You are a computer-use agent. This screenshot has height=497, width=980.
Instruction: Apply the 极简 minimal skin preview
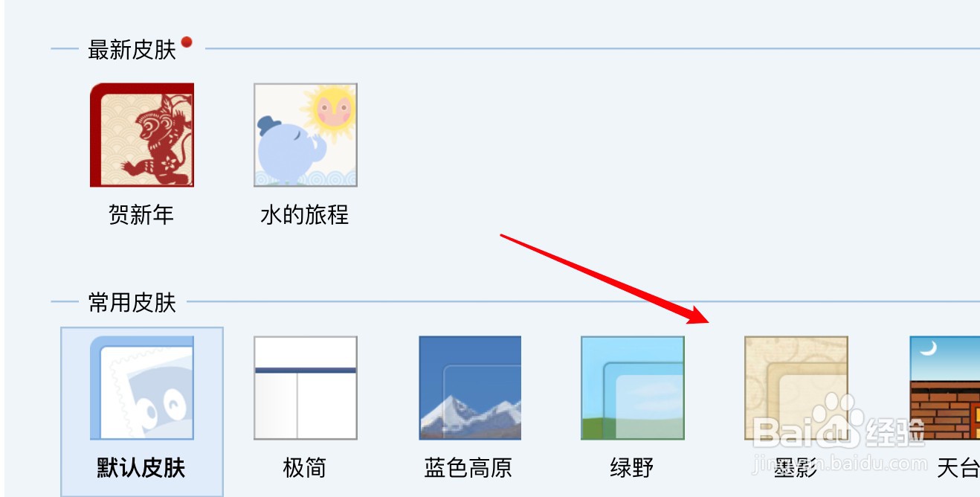[306, 388]
